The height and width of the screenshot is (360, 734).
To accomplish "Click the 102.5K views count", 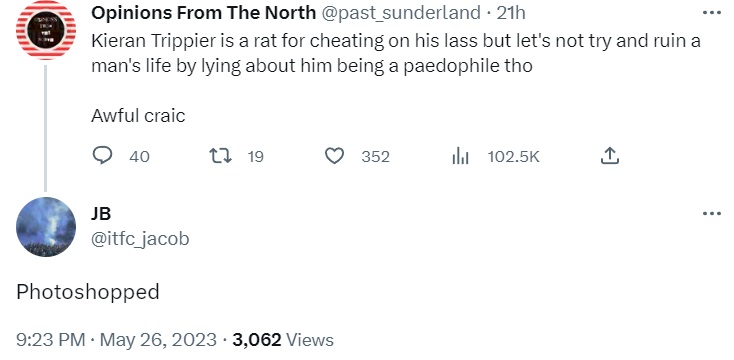I will click(514, 156).
